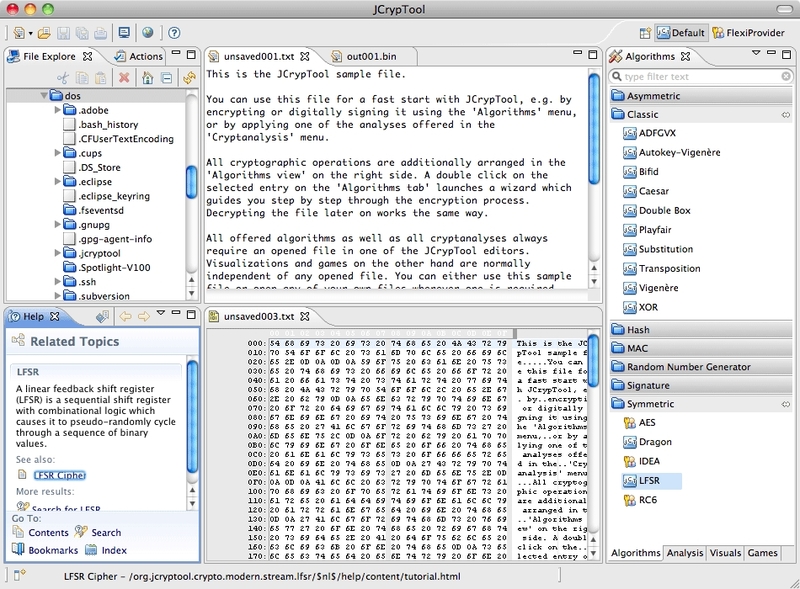Select the .gpg-agent-info file

[108, 239]
